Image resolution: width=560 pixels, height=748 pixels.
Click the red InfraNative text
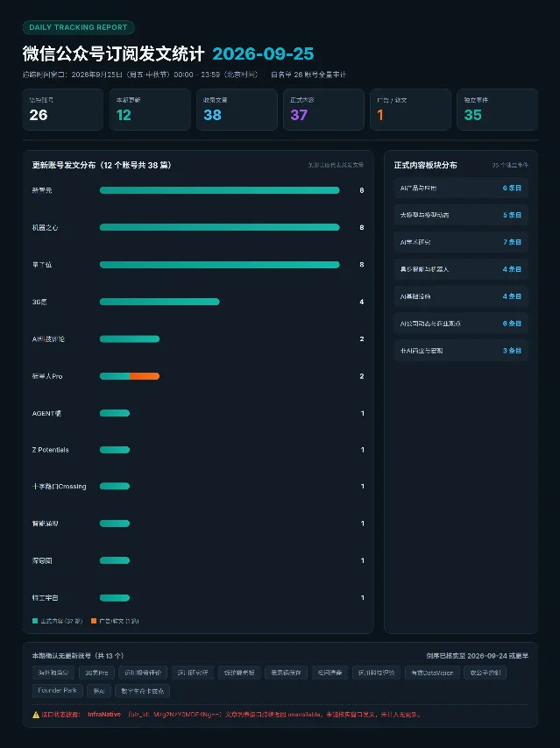click(x=104, y=715)
